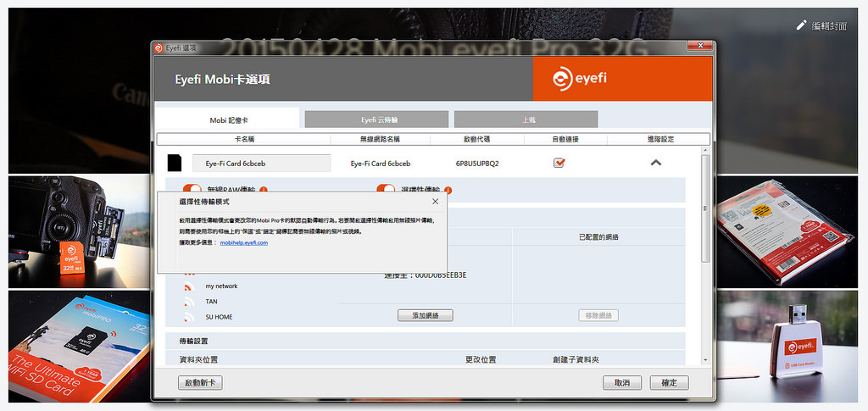Click the 確定 button
Image resolution: width=868 pixels, height=411 pixels.
(x=670, y=383)
